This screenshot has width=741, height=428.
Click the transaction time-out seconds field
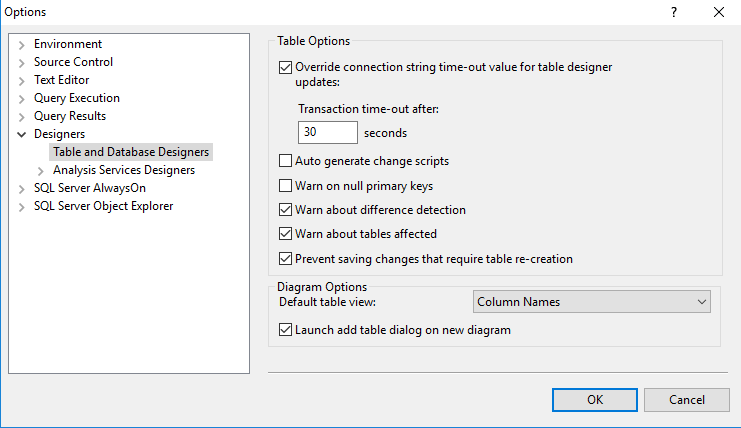coord(327,132)
